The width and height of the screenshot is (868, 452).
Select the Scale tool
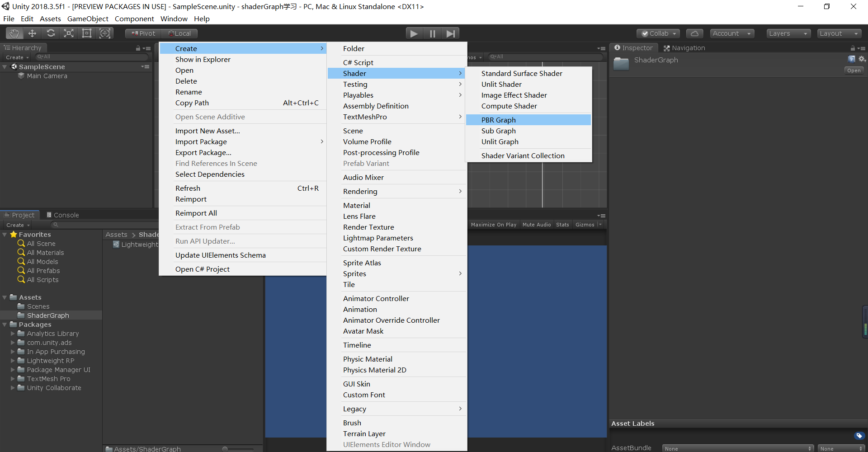pos(69,33)
